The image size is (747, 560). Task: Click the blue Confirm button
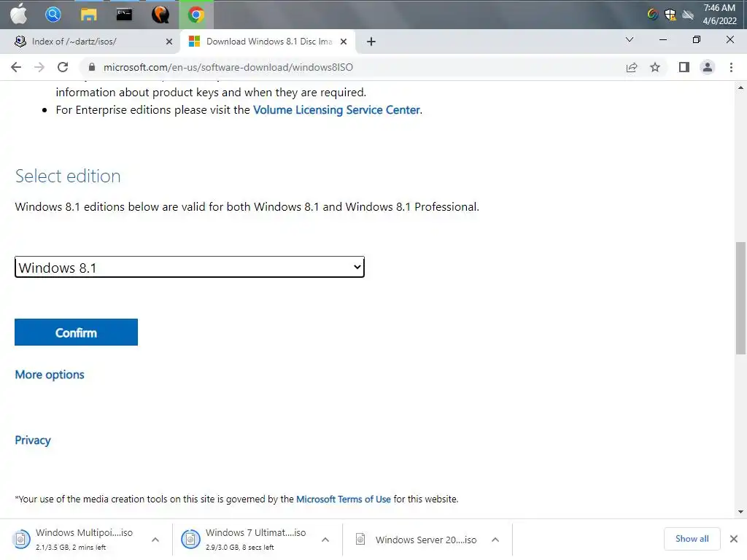pos(76,332)
